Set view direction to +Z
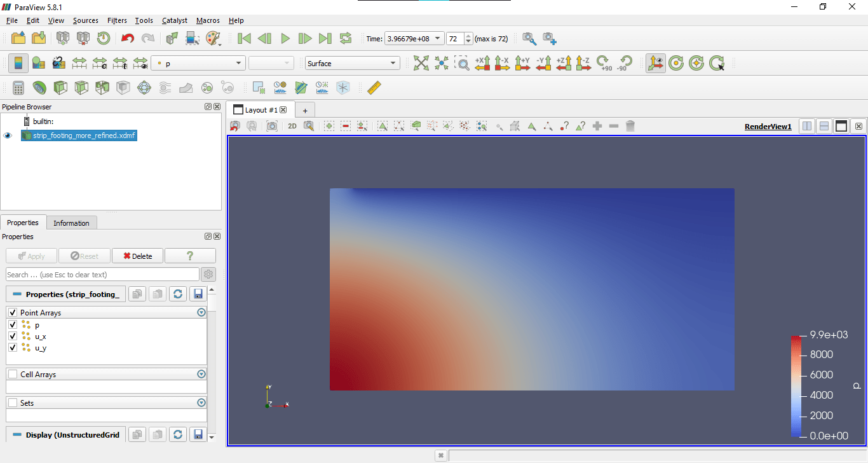Screen dimensions: 868x463 564,63
